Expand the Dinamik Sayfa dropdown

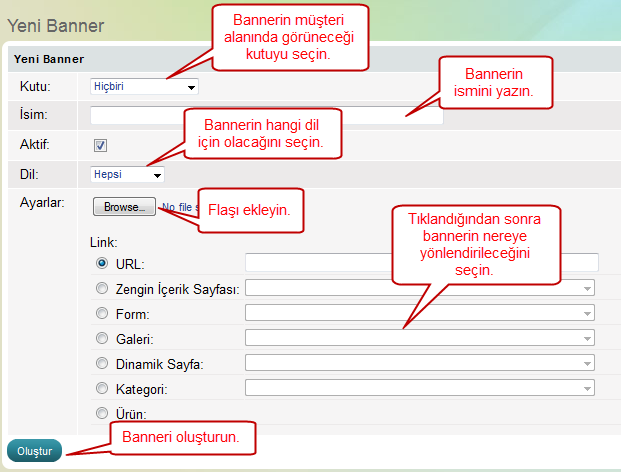(x=420, y=363)
